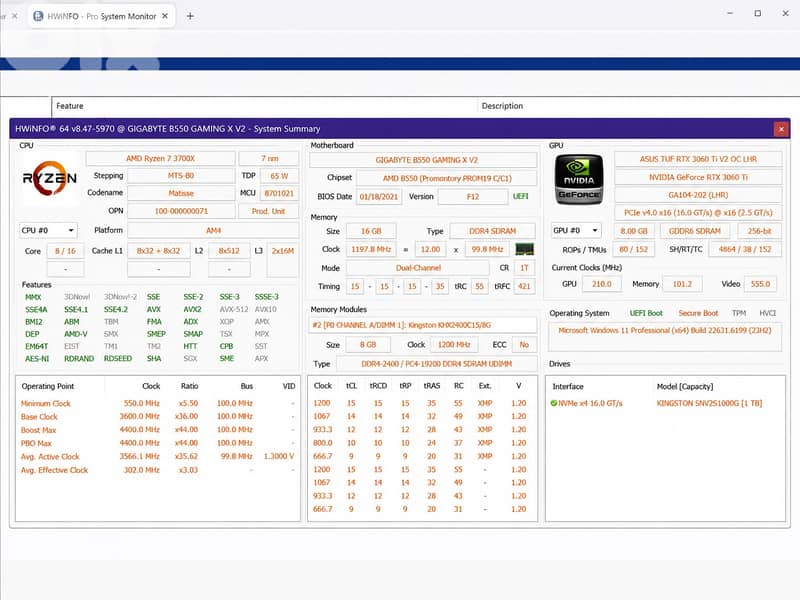The width and height of the screenshot is (800, 600).
Task: Click the SHA feature flag
Action: 154,359
